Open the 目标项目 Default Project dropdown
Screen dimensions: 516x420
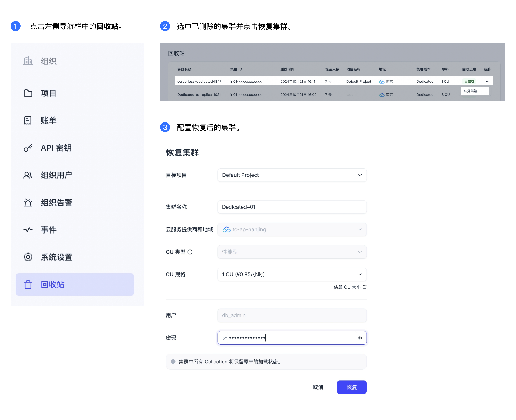coord(292,175)
